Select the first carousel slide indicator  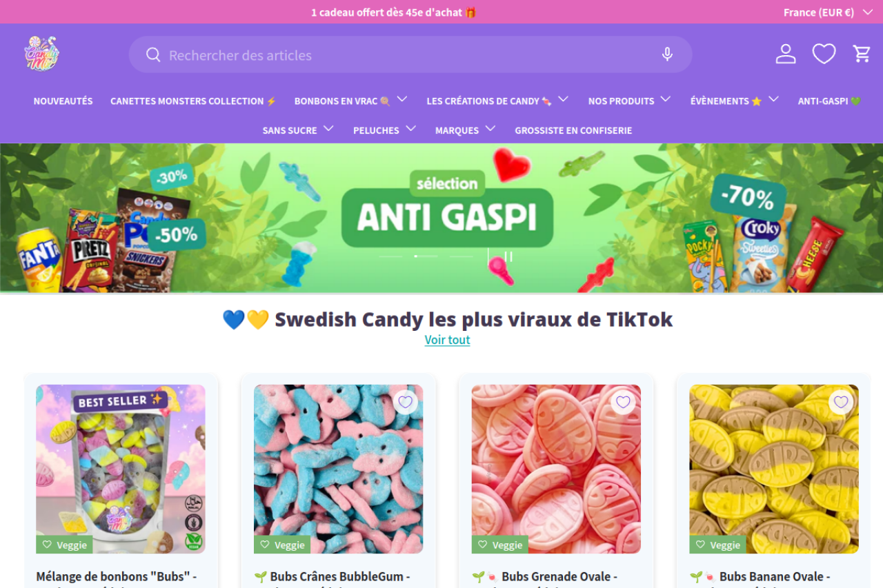390,256
